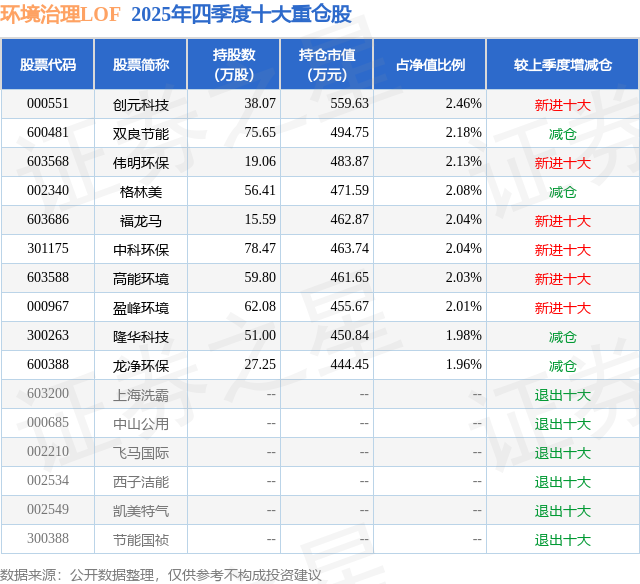The height and width of the screenshot is (584, 640).
Task: Select stock name 盈峰环境
Action: tap(141, 308)
